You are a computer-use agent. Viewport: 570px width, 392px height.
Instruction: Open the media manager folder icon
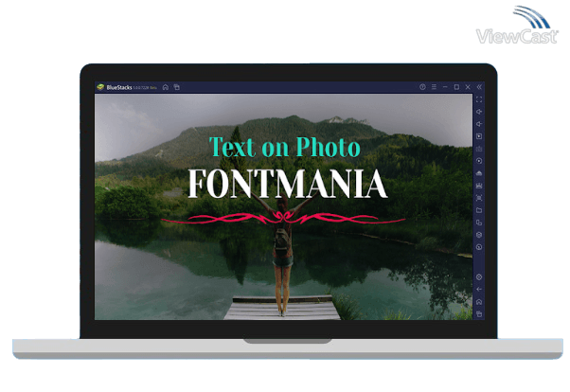tap(479, 210)
